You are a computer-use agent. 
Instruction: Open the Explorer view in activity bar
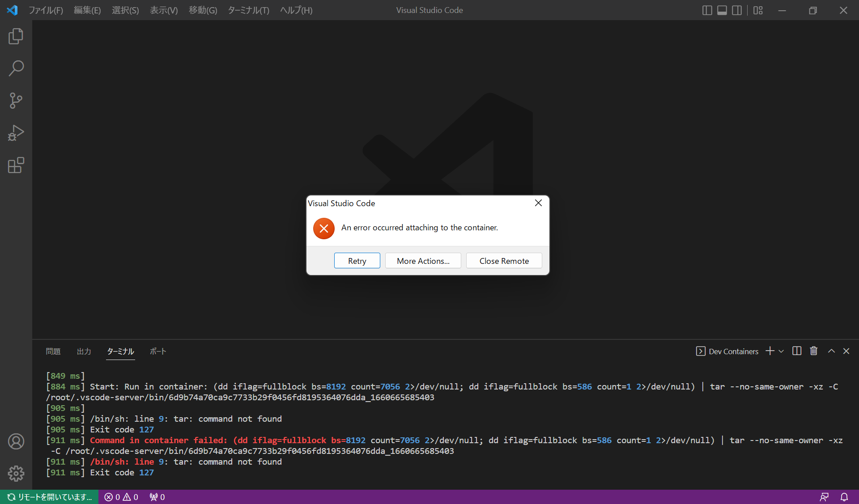16,36
